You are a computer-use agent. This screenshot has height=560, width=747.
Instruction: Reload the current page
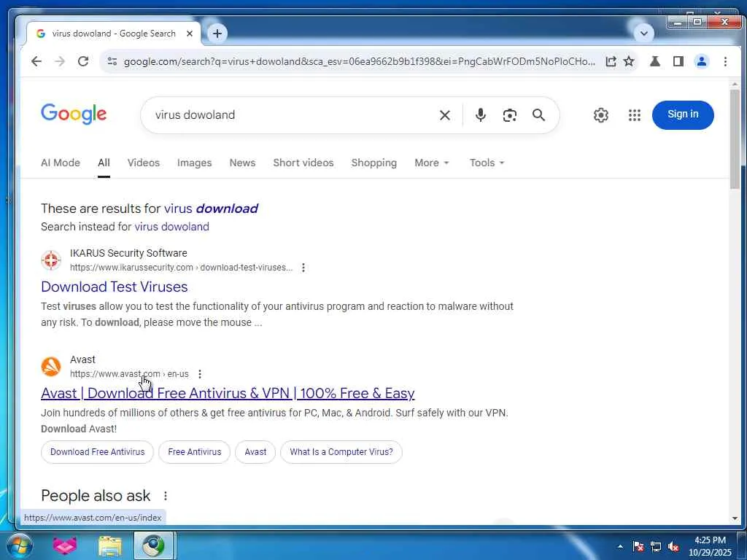(x=83, y=61)
